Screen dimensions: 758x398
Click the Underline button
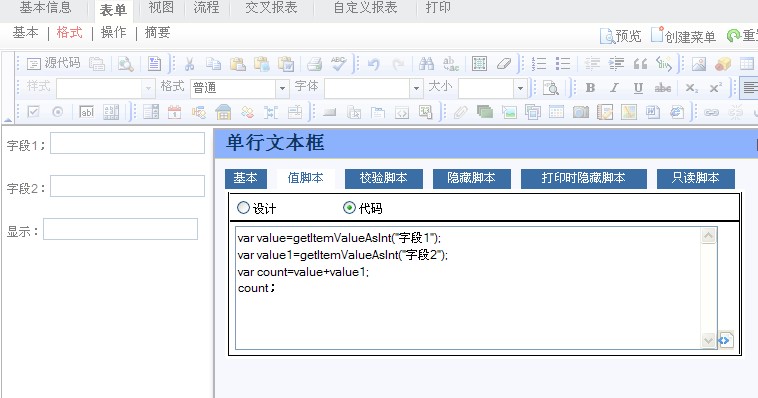[638, 88]
